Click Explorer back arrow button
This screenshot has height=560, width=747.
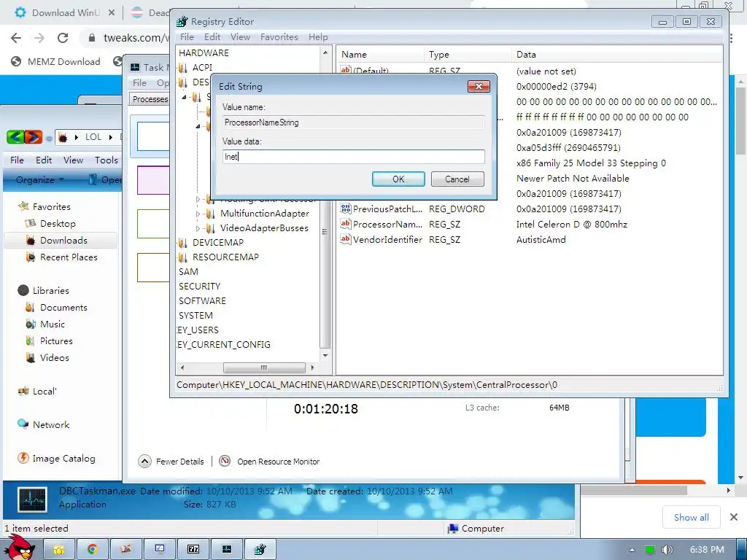(x=15, y=137)
